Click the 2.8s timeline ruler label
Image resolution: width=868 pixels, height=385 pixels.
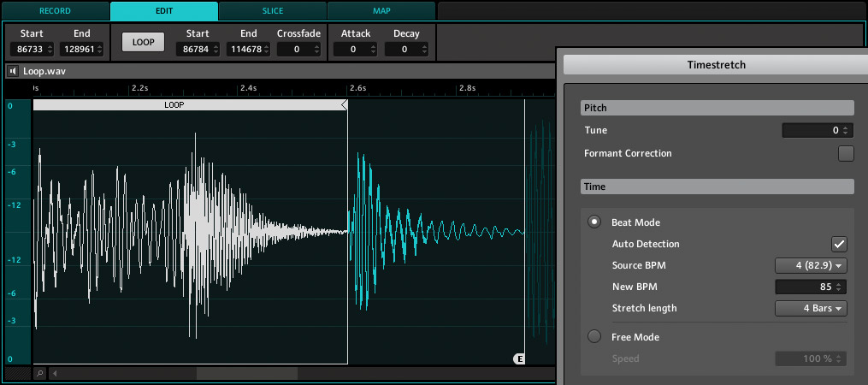point(467,87)
